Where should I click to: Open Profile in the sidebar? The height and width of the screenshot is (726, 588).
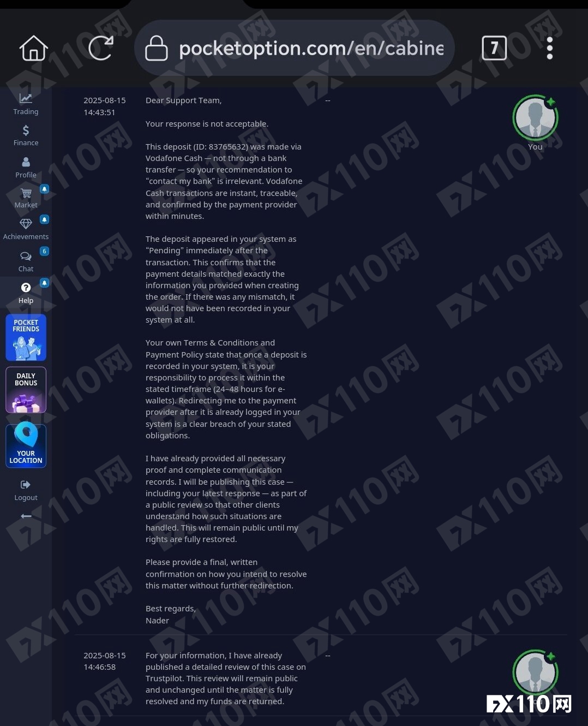click(26, 168)
